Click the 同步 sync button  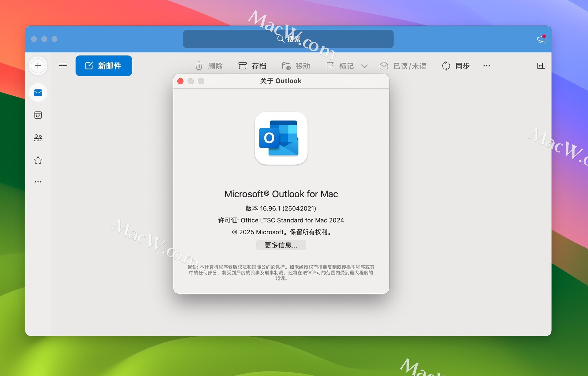(x=456, y=66)
